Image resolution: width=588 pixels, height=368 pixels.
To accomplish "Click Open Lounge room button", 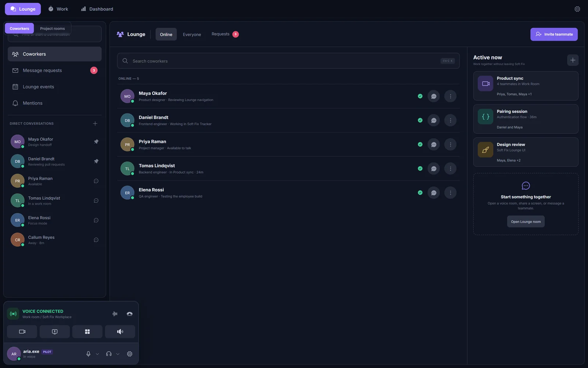I will [x=526, y=222].
